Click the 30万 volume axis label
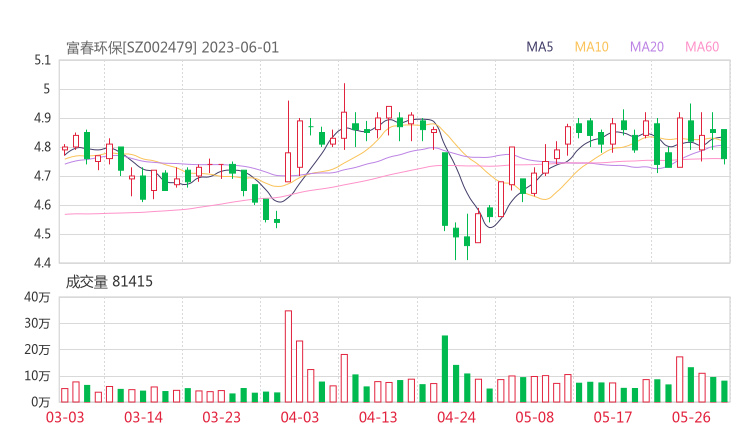 (x=37, y=323)
